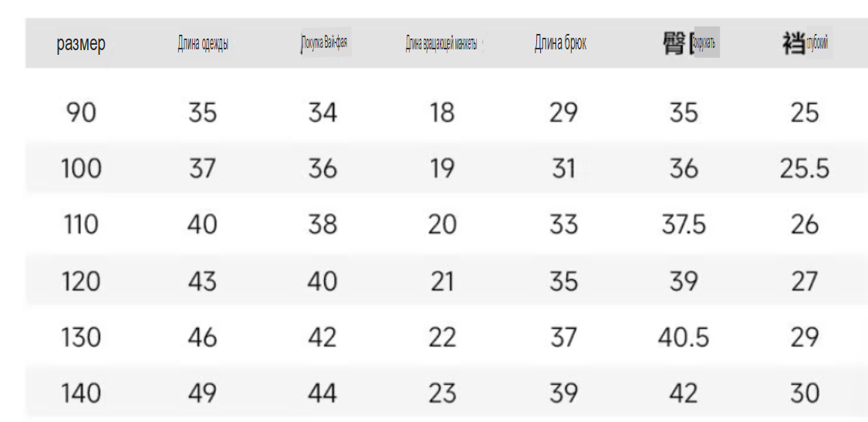Select the value 49 in the 140 row
868x422 pixels.
pos(202,393)
